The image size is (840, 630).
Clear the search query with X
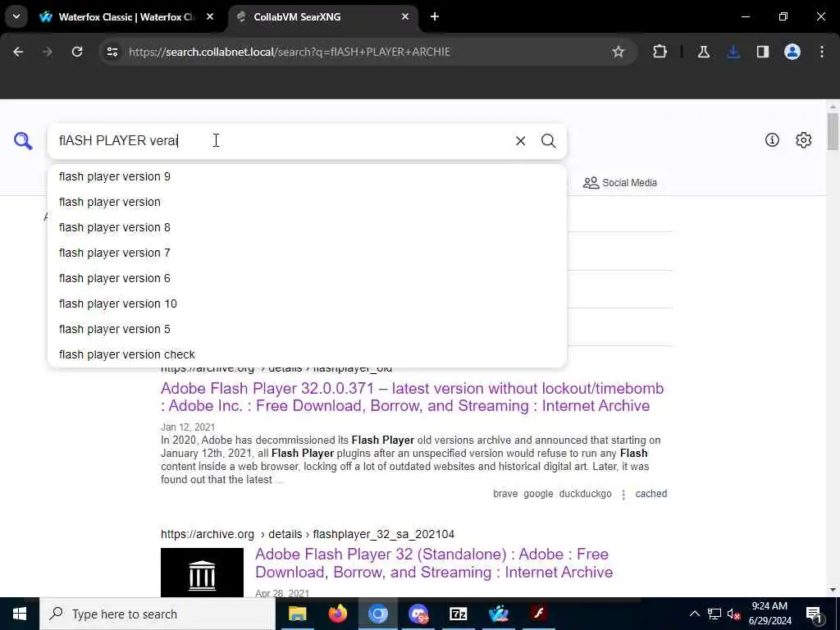click(520, 140)
